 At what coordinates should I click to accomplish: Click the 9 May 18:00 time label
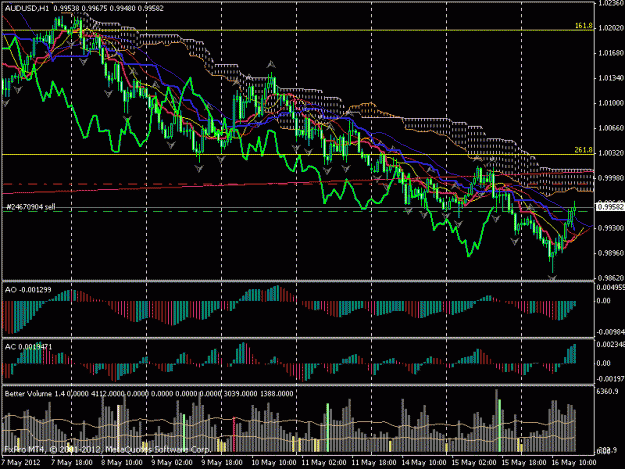[222, 463]
